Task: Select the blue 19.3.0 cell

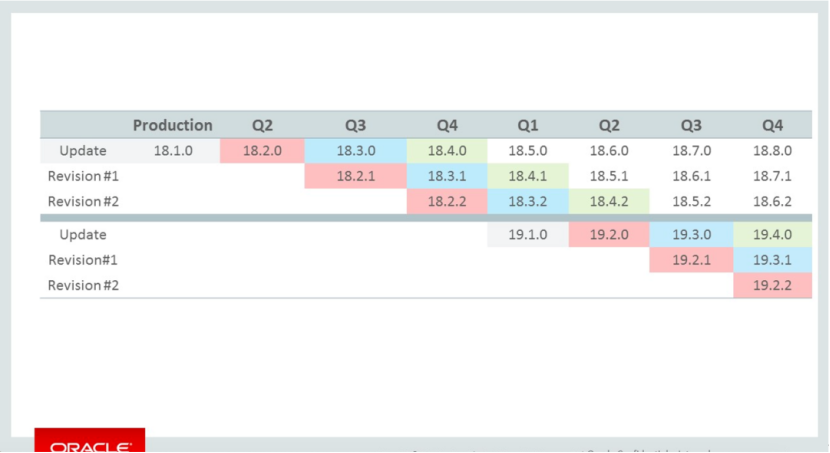Action: pyautogui.click(x=691, y=235)
